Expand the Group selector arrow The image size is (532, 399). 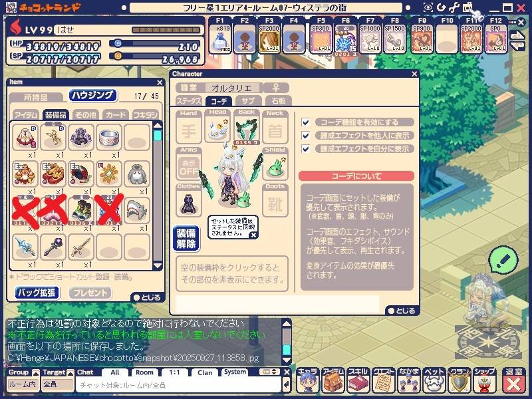point(36,373)
